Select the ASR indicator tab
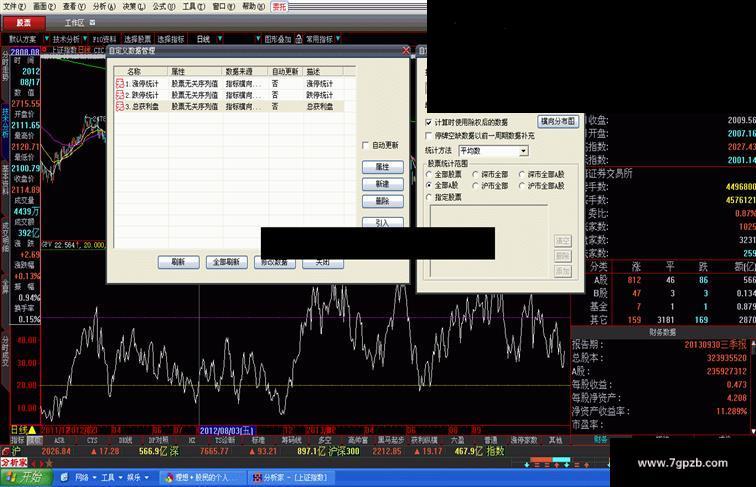 [59, 440]
